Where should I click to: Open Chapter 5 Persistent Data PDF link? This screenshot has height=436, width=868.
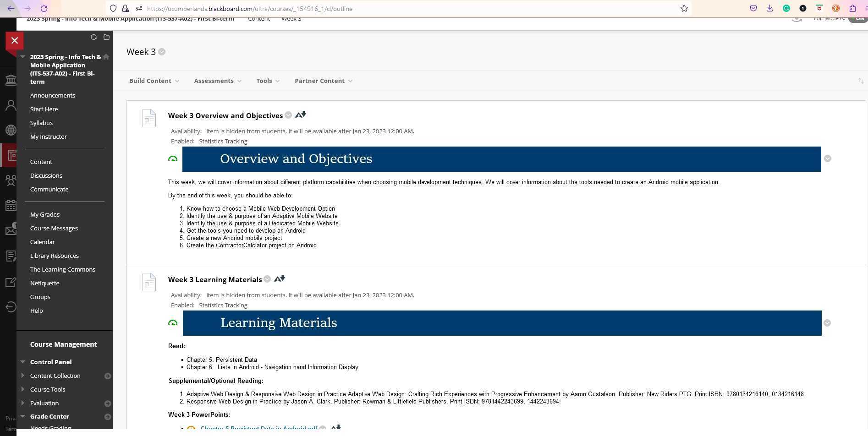pos(258,428)
